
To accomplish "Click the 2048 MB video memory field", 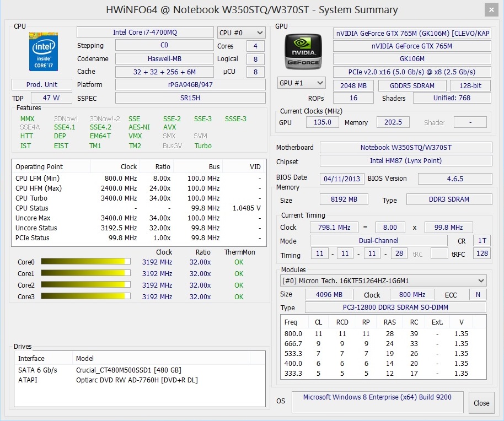I will [353, 86].
